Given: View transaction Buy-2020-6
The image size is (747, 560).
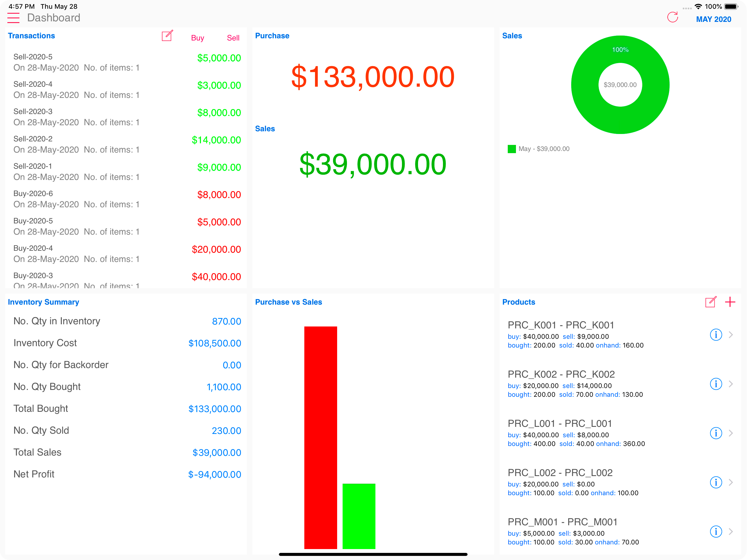Looking at the screenshot, I should point(126,199).
